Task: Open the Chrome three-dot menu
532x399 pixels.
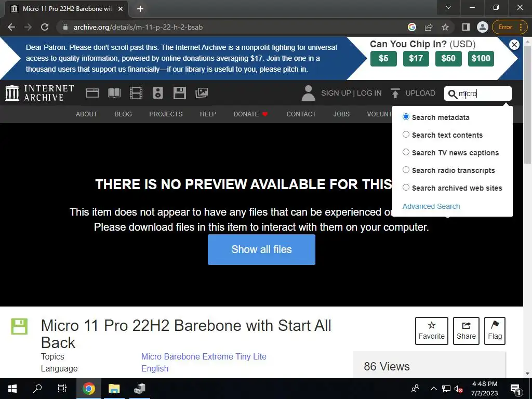Action: point(521,27)
